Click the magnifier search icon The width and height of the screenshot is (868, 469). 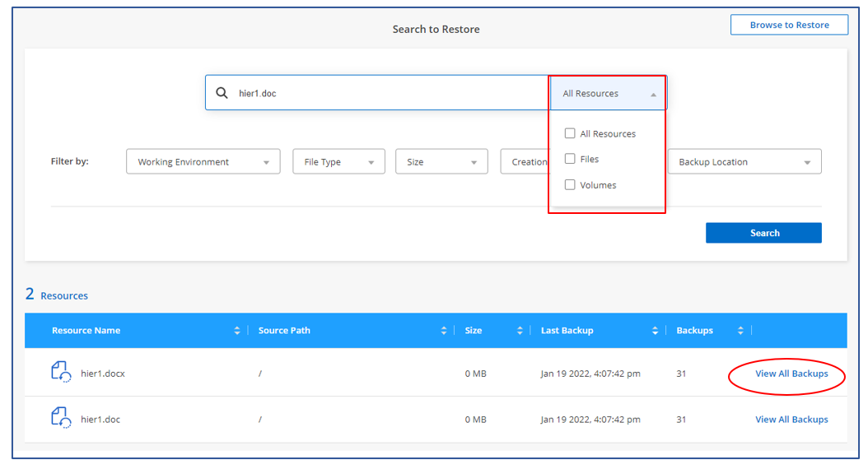tap(222, 93)
